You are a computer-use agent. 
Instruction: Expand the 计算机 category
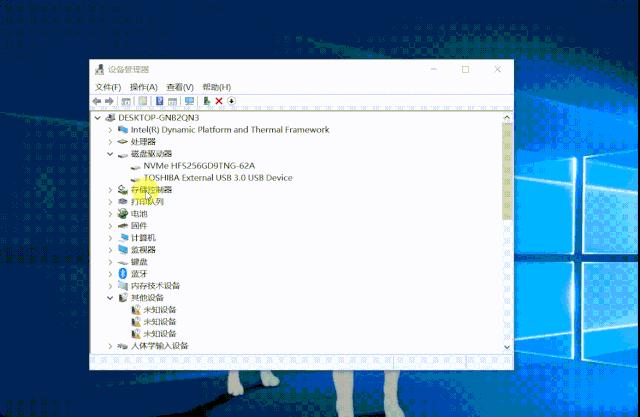tap(110, 237)
